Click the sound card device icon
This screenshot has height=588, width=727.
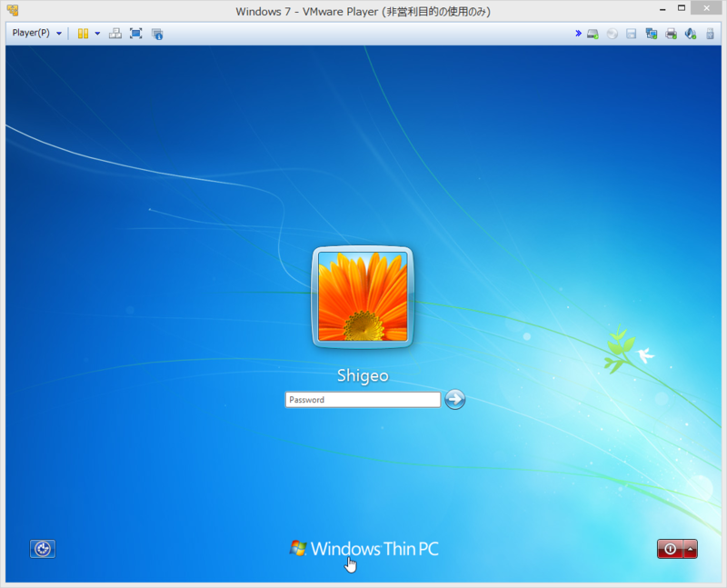(691, 34)
